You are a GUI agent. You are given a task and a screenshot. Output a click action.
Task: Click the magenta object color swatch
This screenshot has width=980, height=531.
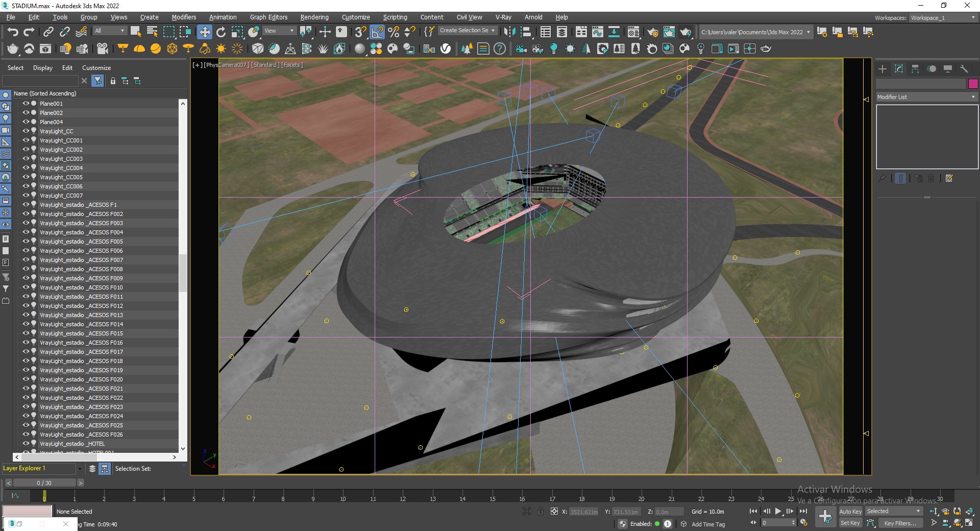pos(973,84)
